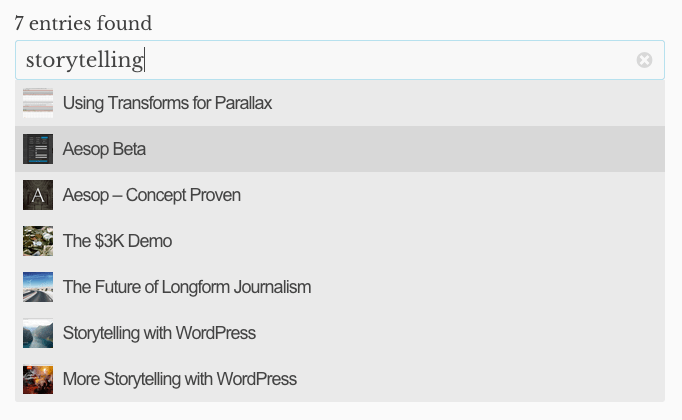Click the empty right side of Aesop Beta row
682x420 pixels.
point(405,149)
